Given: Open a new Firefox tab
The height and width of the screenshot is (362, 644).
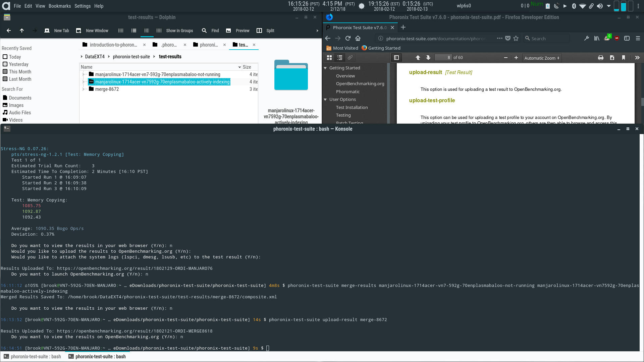Looking at the screenshot, I should click(403, 27).
